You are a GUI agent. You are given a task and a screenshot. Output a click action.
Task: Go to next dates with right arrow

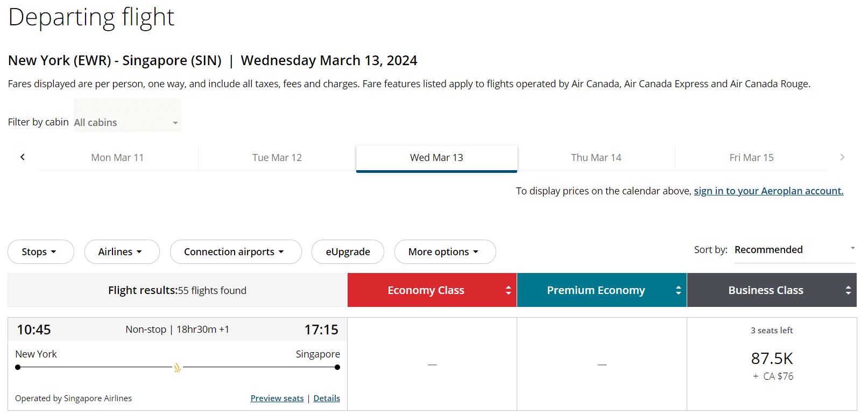coord(842,157)
